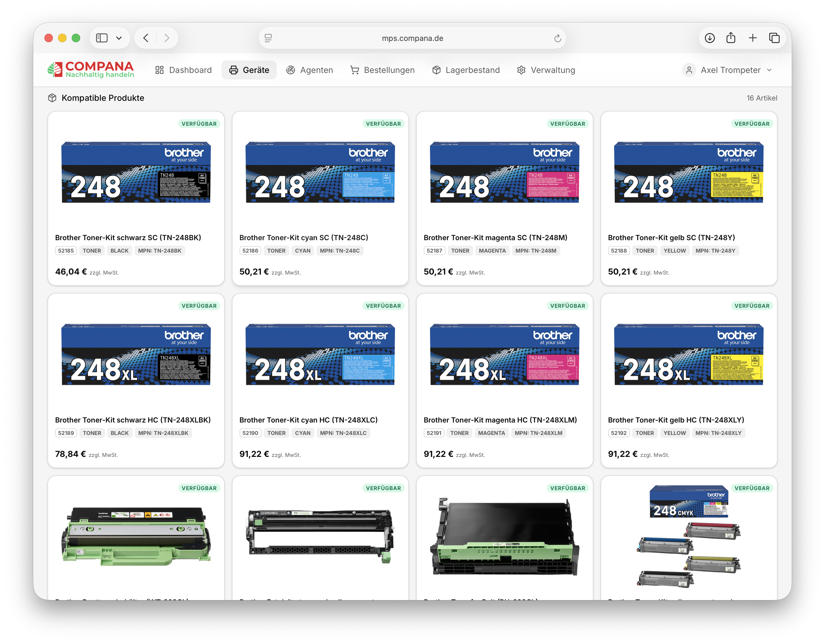Open the TN-248BK black toner product image
825x644 pixels.
pos(136,172)
